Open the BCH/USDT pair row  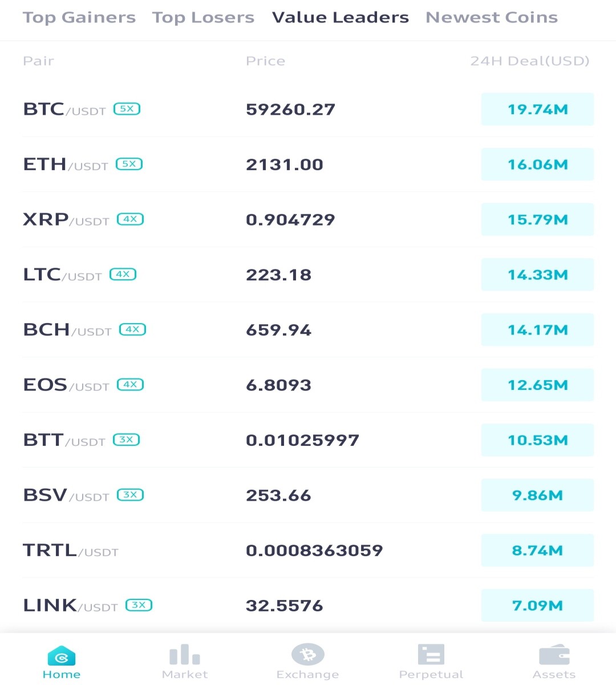click(x=308, y=330)
